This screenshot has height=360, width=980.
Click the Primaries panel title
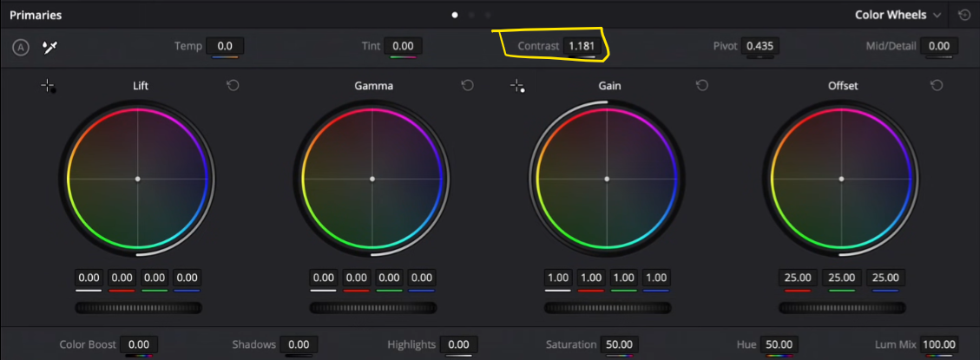(36, 15)
